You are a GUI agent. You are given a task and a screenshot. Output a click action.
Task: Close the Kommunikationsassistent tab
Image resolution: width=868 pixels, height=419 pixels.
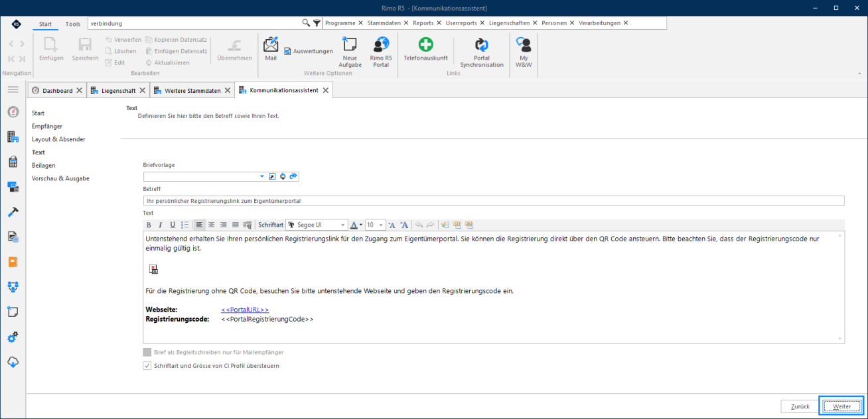pyautogui.click(x=326, y=90)
